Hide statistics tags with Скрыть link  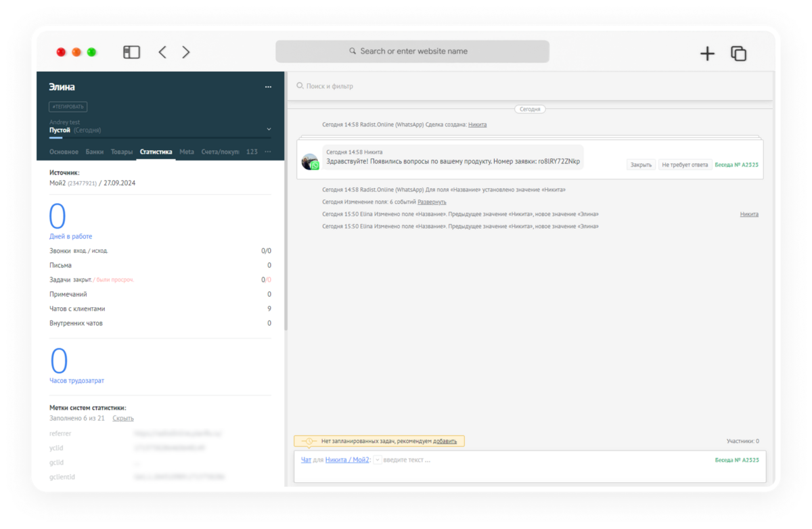coord(123,418)
